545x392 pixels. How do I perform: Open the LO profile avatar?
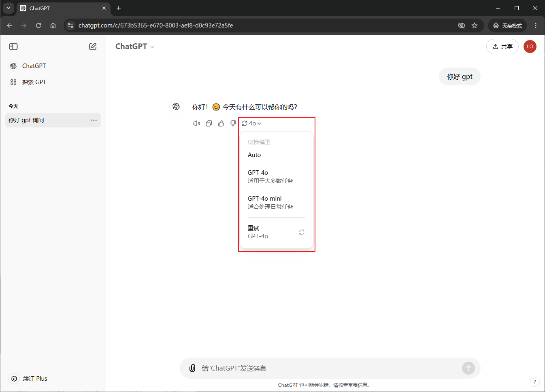coord(530,47)
